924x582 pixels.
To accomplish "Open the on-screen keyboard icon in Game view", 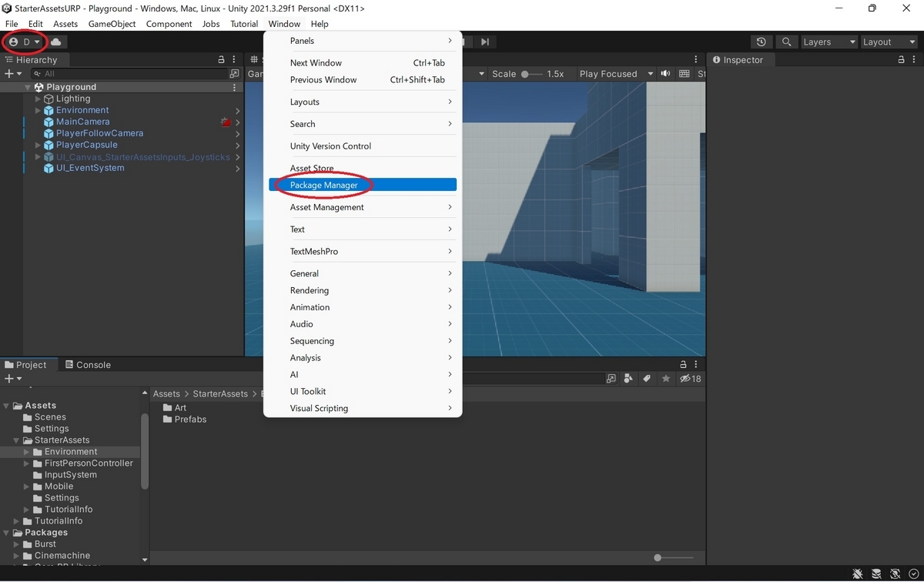I will coord(684,73).
